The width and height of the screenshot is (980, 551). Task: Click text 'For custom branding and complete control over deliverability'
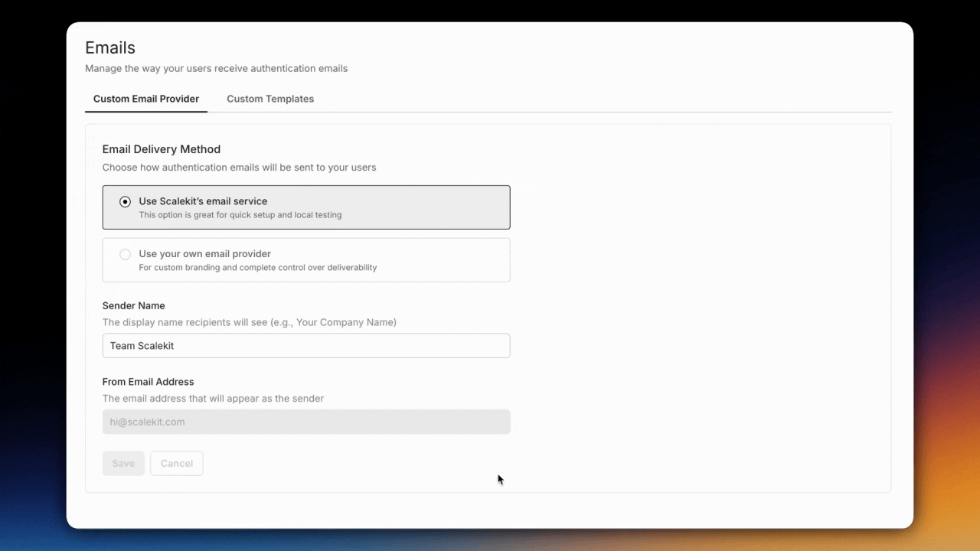(258, 268)
